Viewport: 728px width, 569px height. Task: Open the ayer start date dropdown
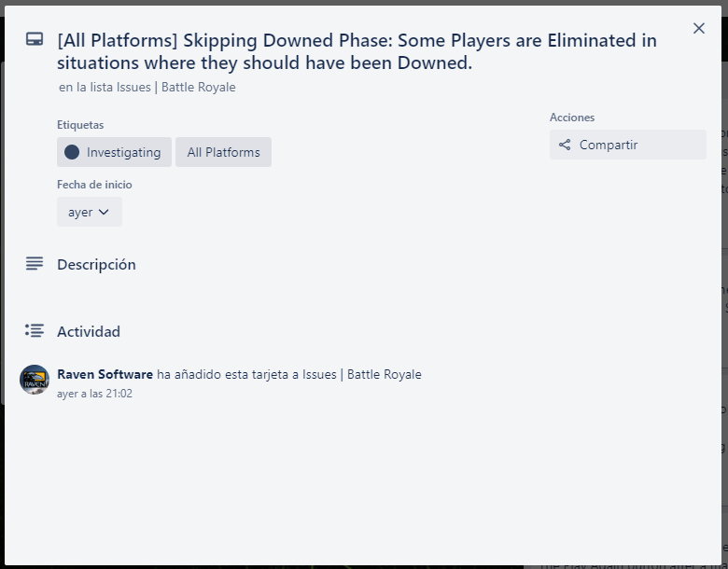90,212
